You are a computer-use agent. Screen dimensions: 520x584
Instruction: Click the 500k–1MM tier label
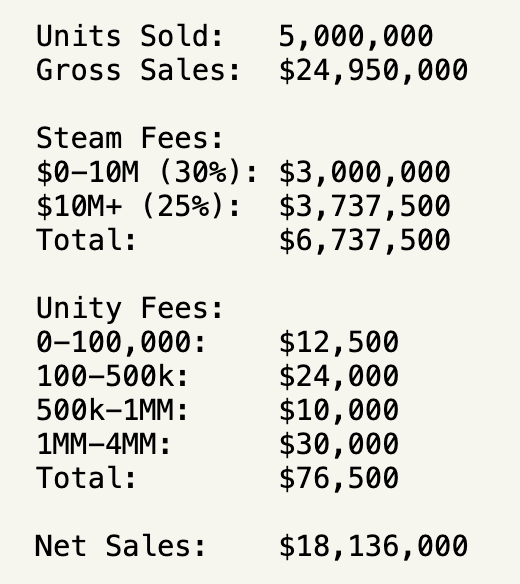pos(112,410)
